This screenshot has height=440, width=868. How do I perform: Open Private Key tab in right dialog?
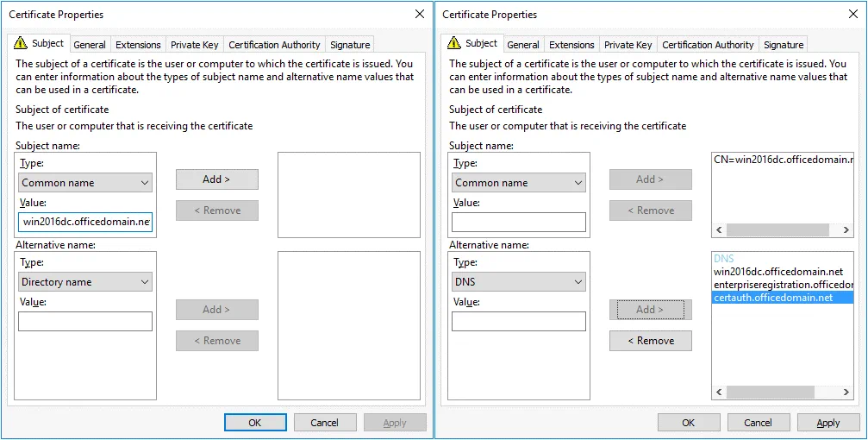pyautogui.click(x=628, y=45)
